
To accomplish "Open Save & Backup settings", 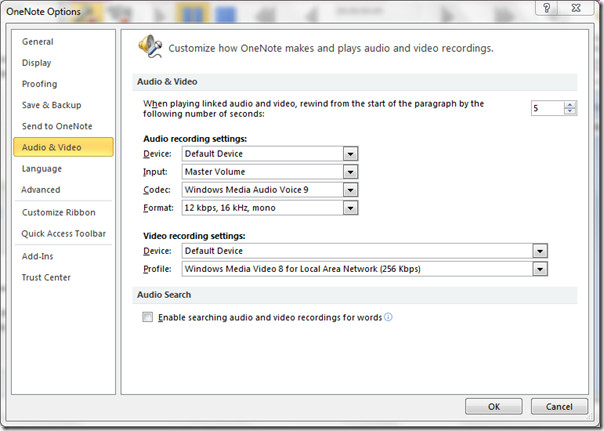I will pos(51,105).
